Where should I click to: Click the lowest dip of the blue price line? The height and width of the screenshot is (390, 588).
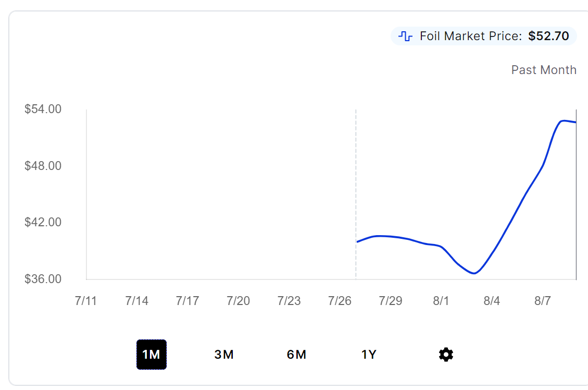tap(474, 273)
